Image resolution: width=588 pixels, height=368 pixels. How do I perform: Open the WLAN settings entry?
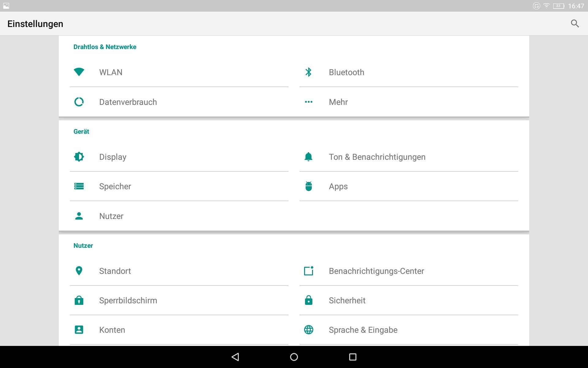tap(179, 72)
